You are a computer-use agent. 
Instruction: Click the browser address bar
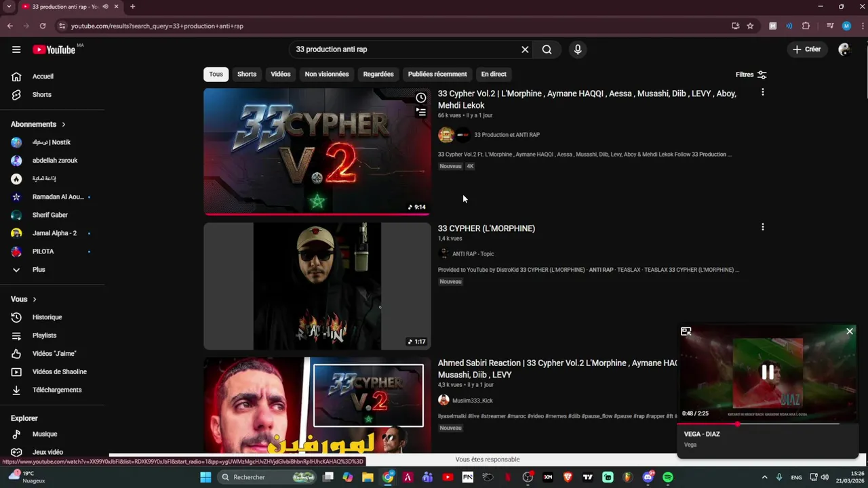pos(393,26)
